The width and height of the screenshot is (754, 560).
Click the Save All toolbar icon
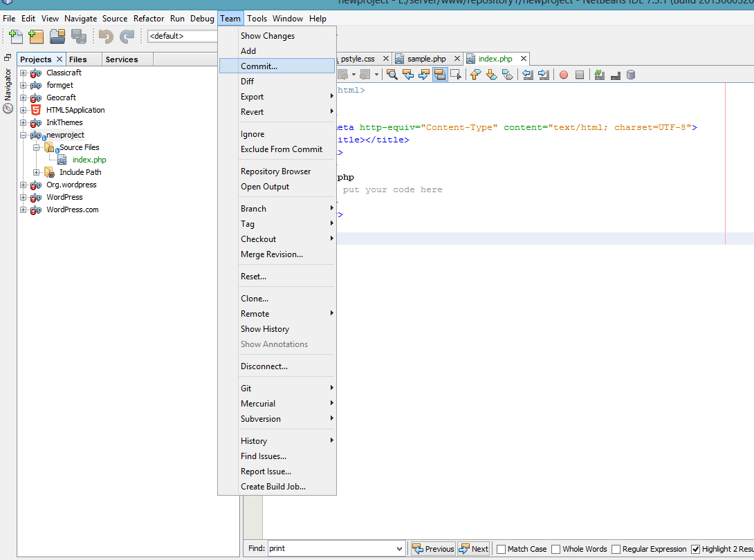point(78,36)
